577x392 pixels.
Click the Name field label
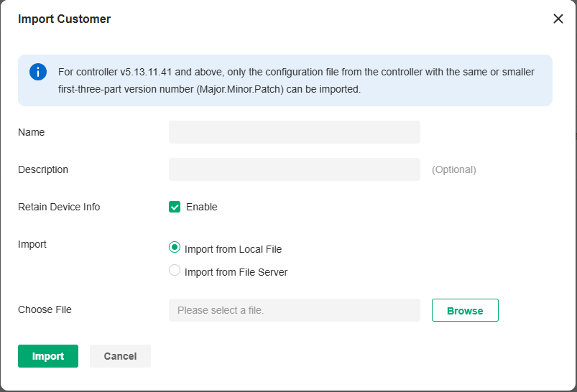tap(31, 132)
